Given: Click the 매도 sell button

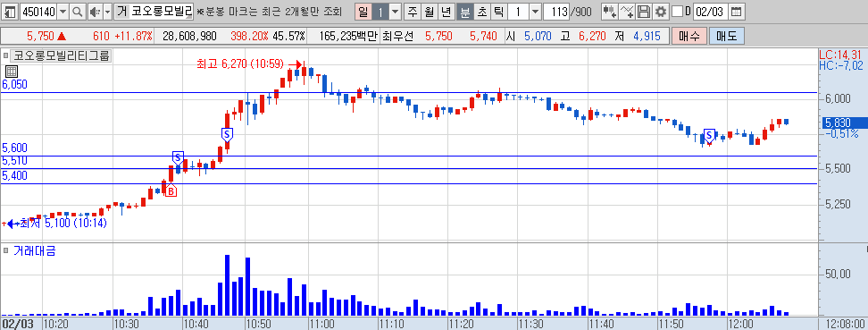Looking at the screenshot, I should (x=727, y=37).
